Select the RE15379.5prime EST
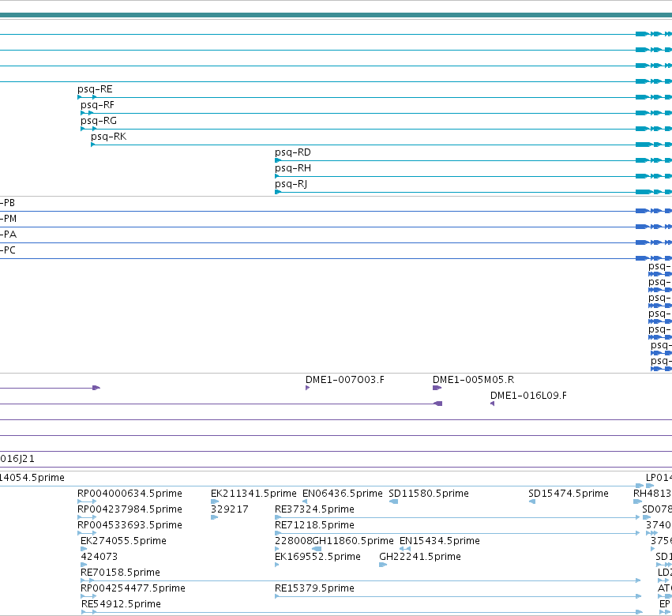 point(314,588)
